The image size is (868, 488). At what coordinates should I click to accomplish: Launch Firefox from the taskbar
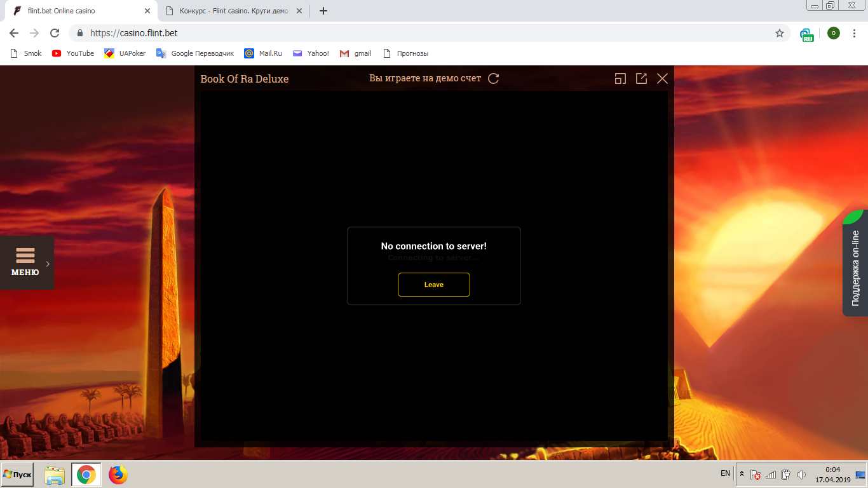(x=118, y=475)
